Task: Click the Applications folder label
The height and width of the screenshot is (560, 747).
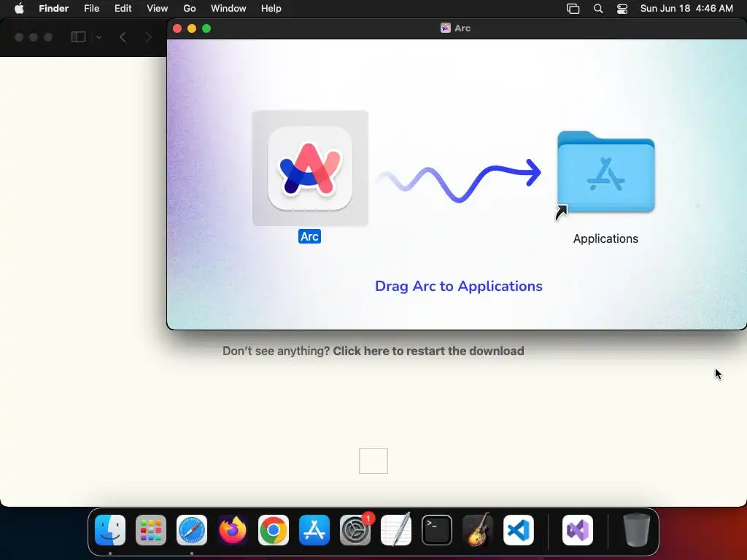Action: [x=605, y=239]
